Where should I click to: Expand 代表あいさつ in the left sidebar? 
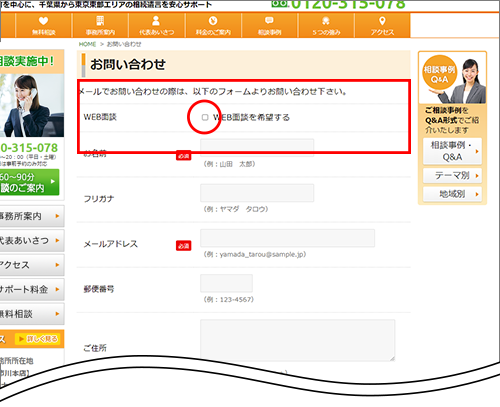click(x=31, y=240)
